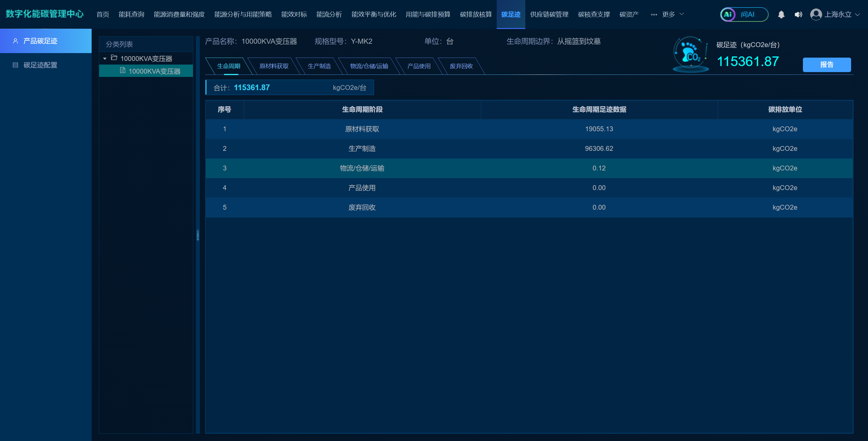Switch to the 原材料获取 tab
Screen dimensions: 868x441
pos(274,66)
